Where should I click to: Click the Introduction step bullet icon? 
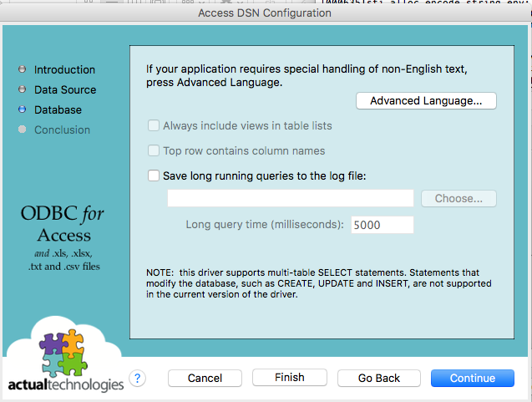tap(23, 69)
